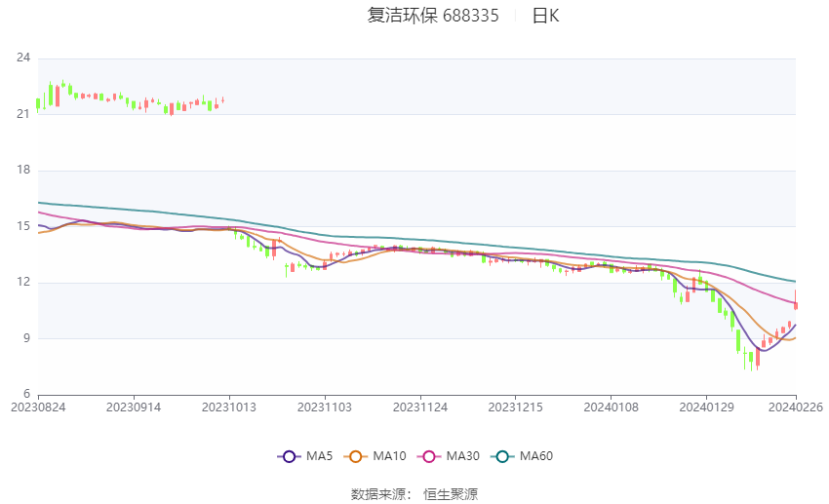Click the last red candlestick near 20240226
The height and width of the screenshot is (504, 829).
(796, 300)
